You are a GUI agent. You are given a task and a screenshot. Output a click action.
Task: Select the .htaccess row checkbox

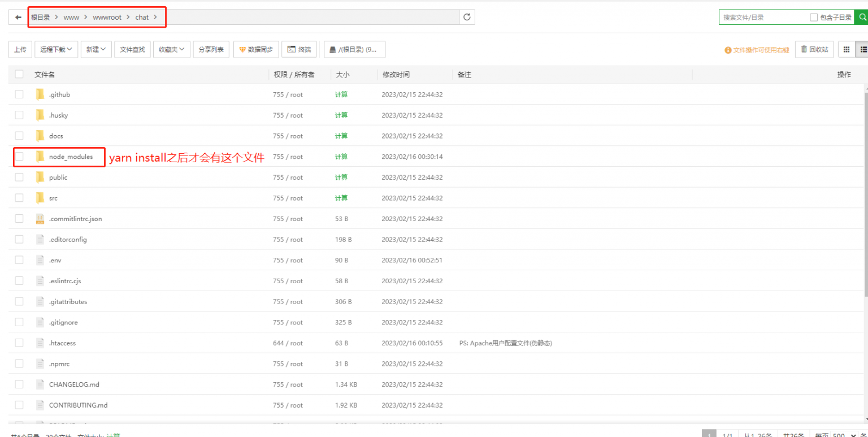[19, 343]
